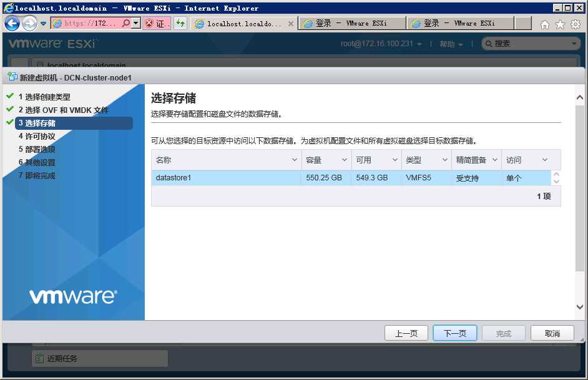Click the Internet Explorer window title icon
Screen dimensions: 588x380
[x=9, y=8]
